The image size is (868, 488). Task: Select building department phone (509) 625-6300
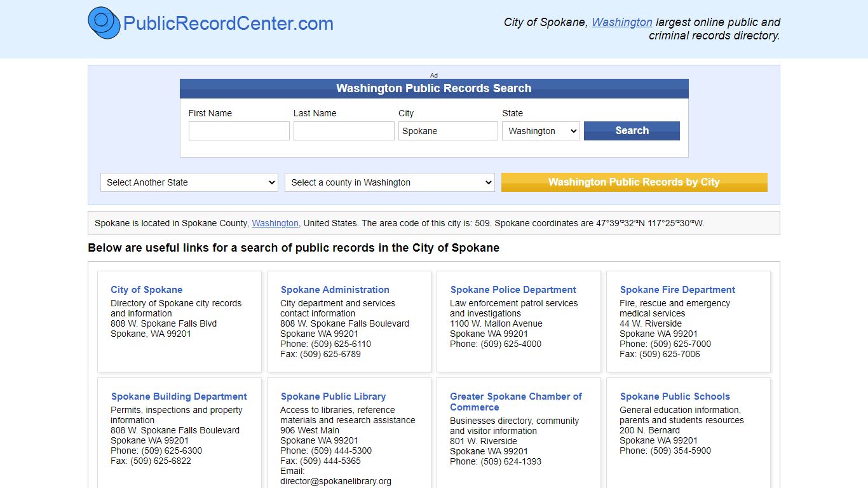[172, 451]
